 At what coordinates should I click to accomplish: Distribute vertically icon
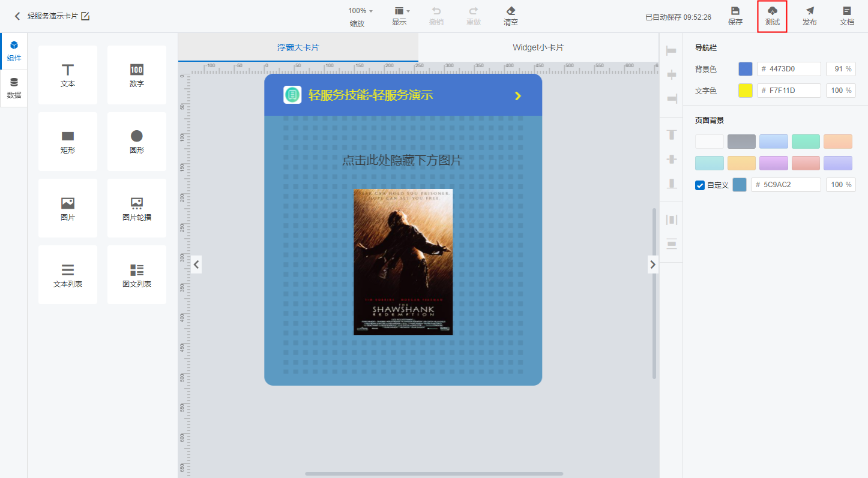[671, 243]
